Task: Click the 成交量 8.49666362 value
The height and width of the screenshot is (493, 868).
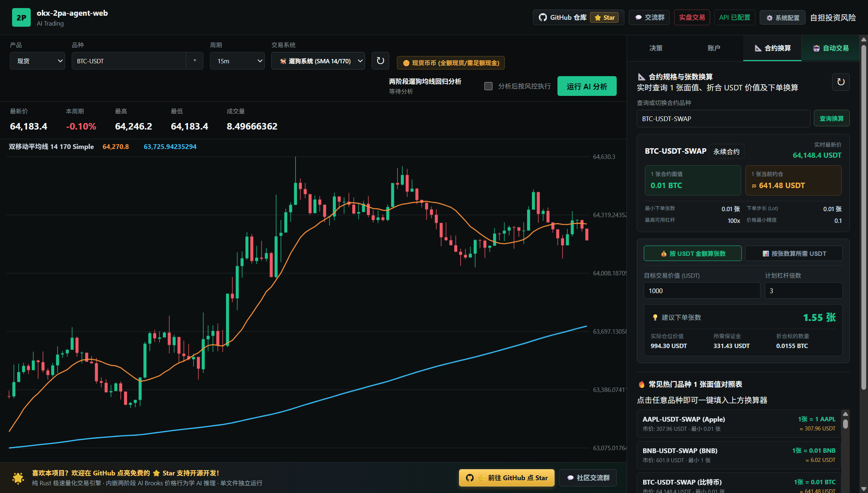Action: 252,126
